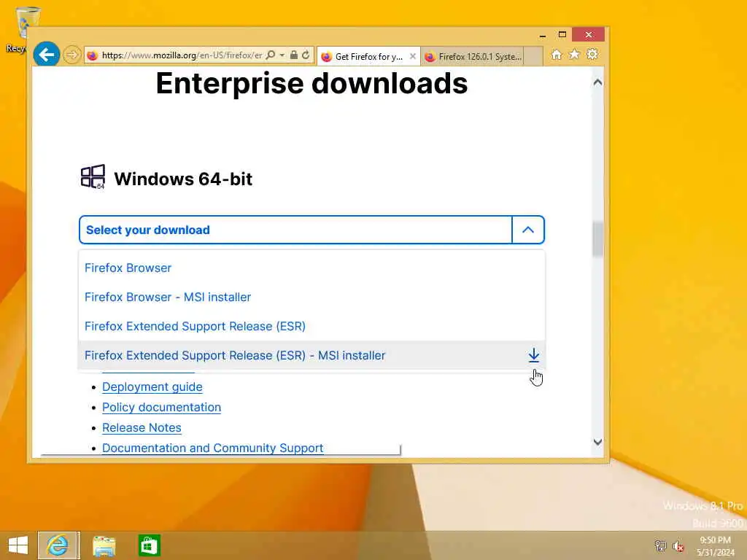Click the grayed forward navigation arrow
This screenshot has height=560, width=747.
tap(72, 55)
